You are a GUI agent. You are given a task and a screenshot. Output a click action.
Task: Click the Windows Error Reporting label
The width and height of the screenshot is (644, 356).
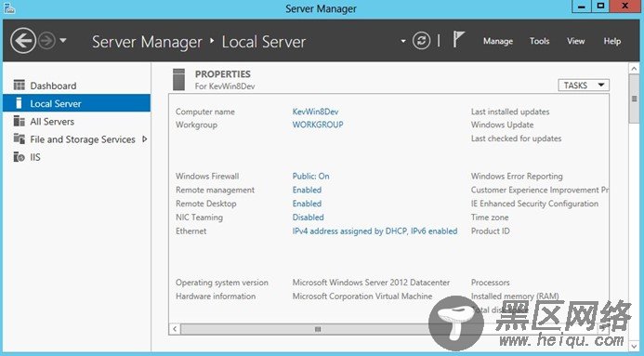(517, 176)
